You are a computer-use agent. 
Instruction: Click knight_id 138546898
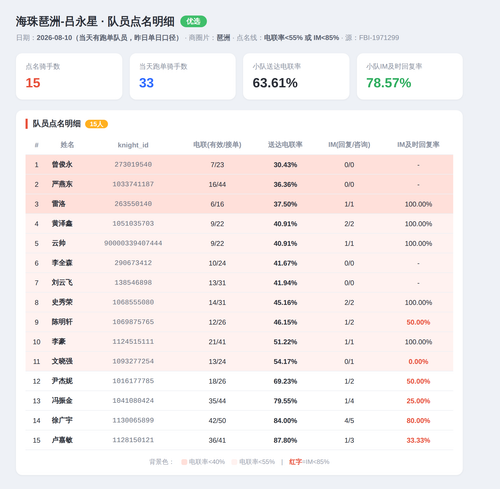133,282
